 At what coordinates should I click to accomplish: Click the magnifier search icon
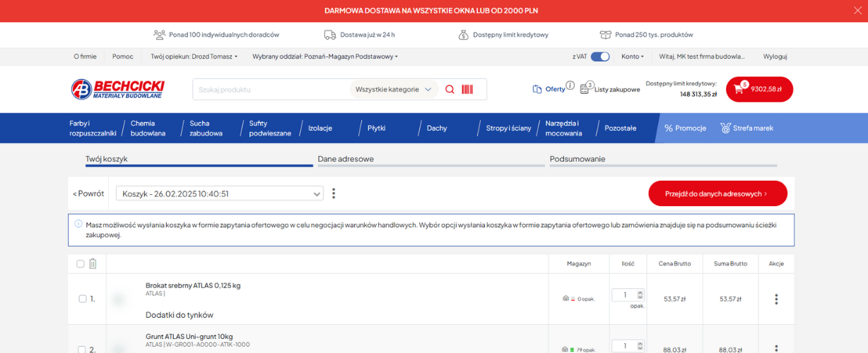coord(450,90)
